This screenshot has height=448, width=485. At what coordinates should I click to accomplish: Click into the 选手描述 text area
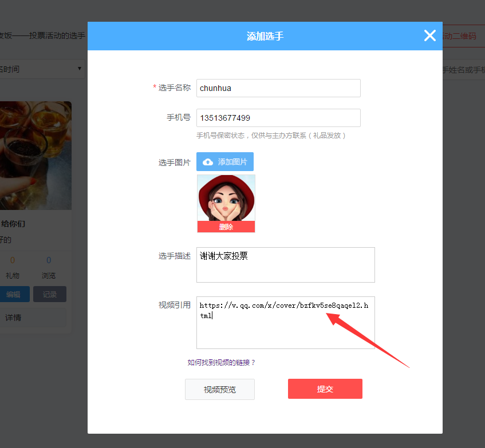pyautogui.click(x=285, y=265)
